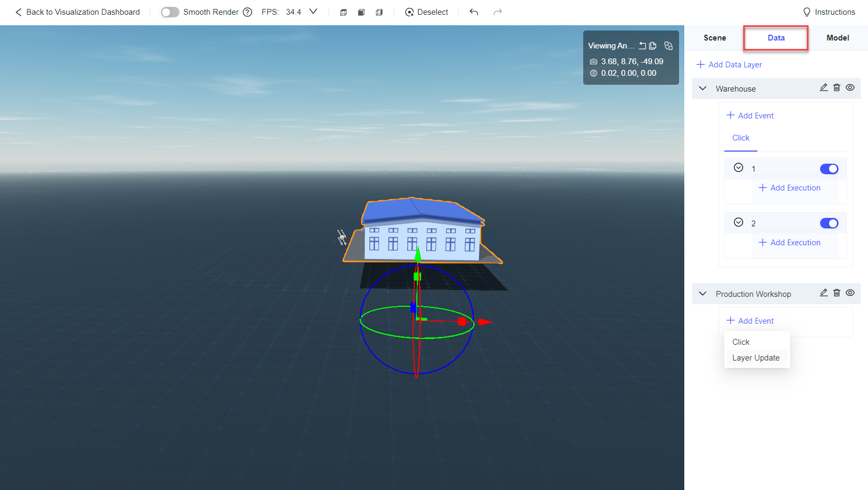The height and width of the screenshot is (490, 868).
Task: Toggle the Smooth Render switch
Action: 170,12
